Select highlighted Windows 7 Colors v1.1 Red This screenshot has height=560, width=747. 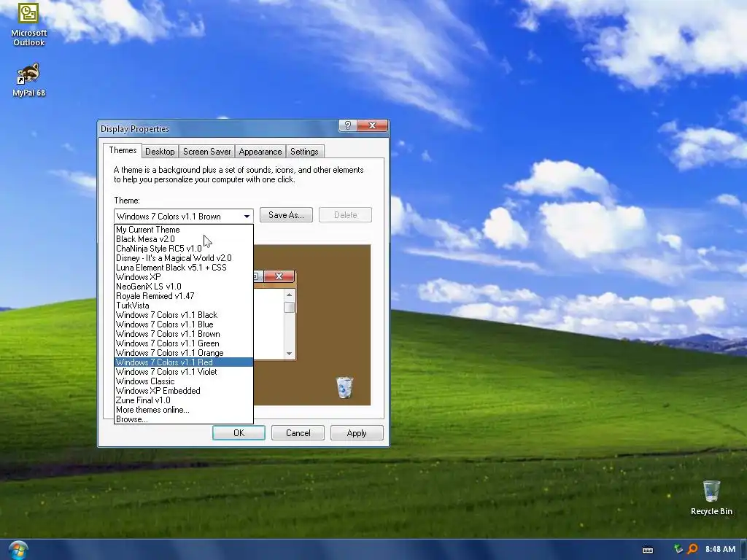(183, 362)
